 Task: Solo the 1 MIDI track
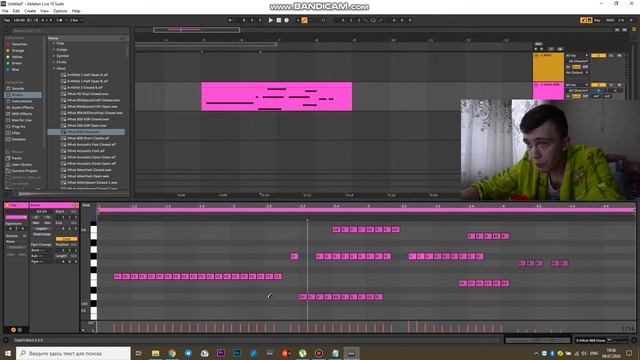coord(611,56)
